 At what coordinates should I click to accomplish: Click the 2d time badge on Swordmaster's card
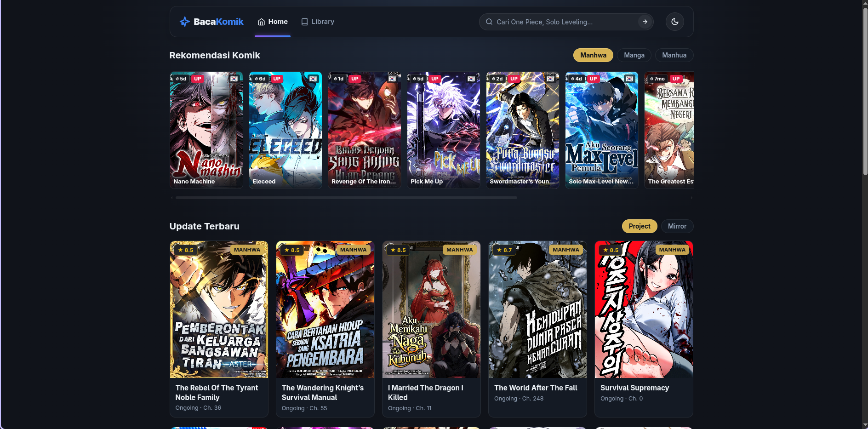pyautogui.click(x=497, y=79)
